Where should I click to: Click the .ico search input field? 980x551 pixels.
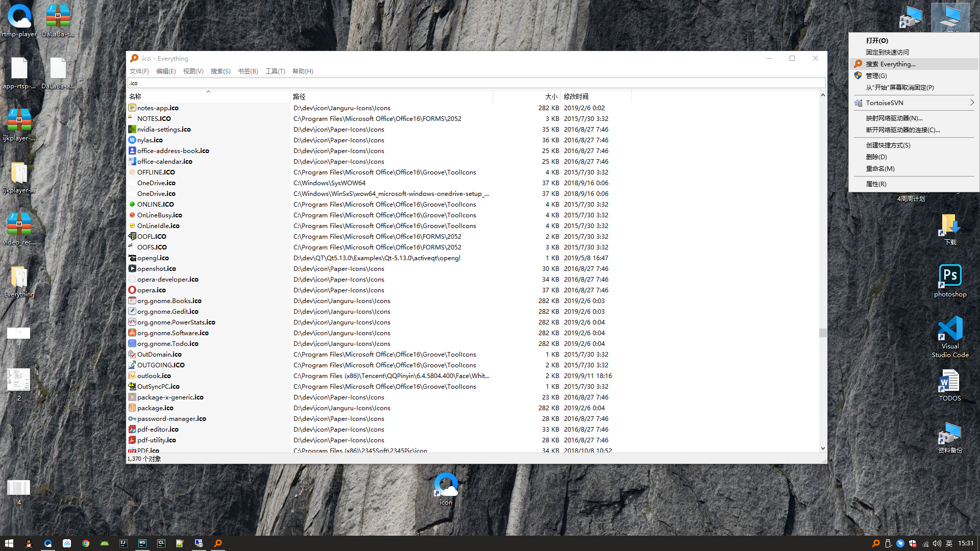(x=476, y=83)
